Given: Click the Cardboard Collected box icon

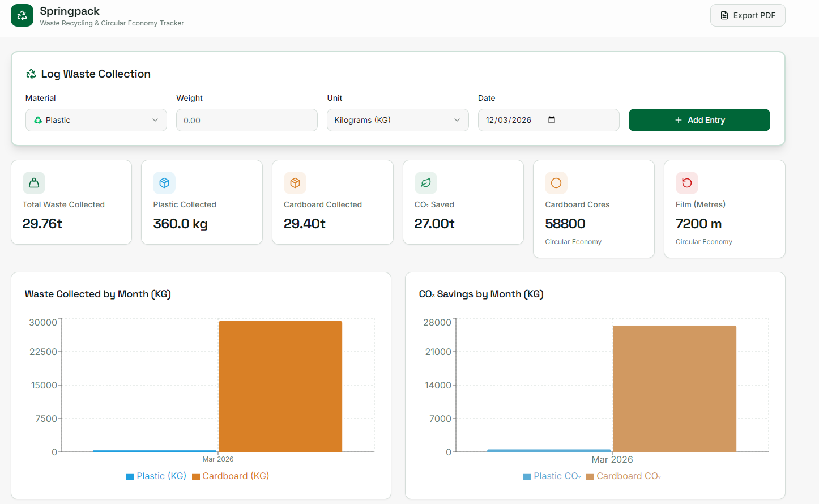Looking at the screenshot, I should [x=295, y=183].
